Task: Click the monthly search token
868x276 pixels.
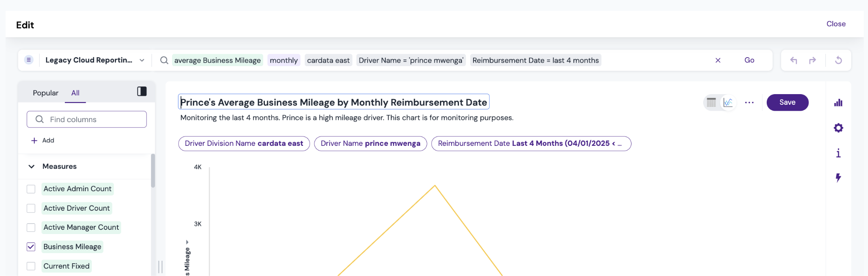Action: click(284, 60)
